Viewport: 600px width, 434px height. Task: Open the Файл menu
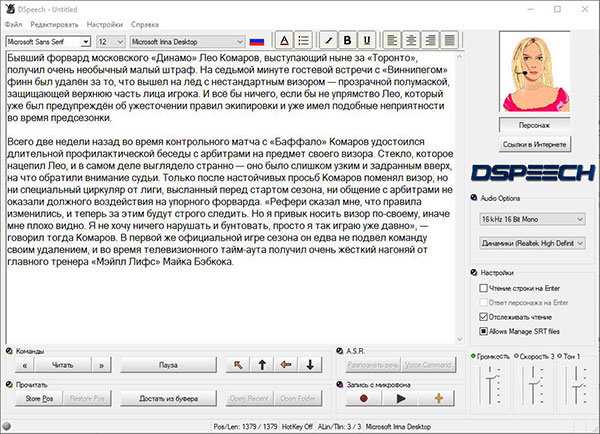tap(13, 24)
